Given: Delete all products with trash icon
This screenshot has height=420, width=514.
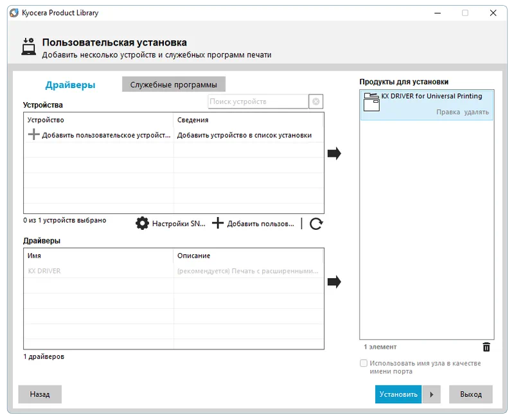Looking at the screenshot, I should [486, 347].
